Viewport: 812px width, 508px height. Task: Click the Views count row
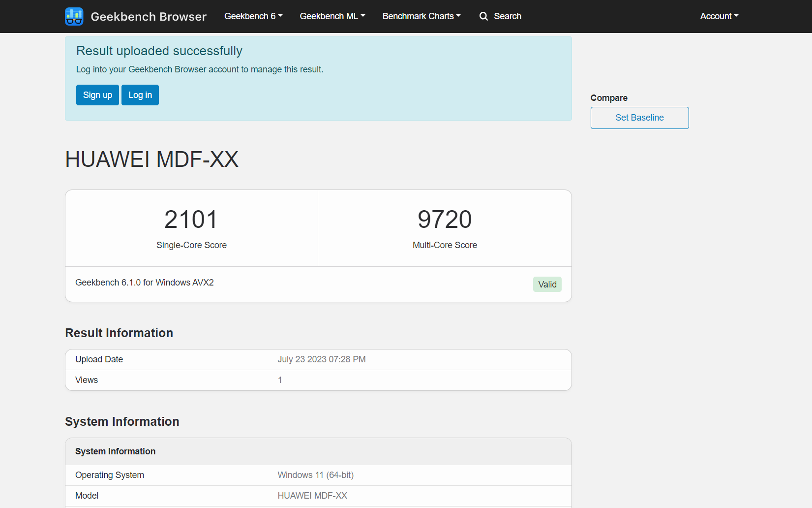tap(318, 380)
